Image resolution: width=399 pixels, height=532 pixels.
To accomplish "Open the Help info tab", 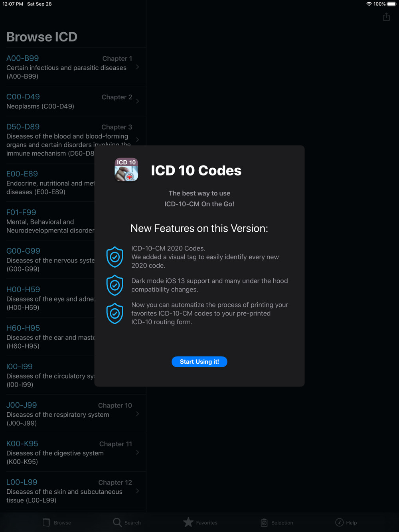I will pyautogui.click(x=346, y=522).
